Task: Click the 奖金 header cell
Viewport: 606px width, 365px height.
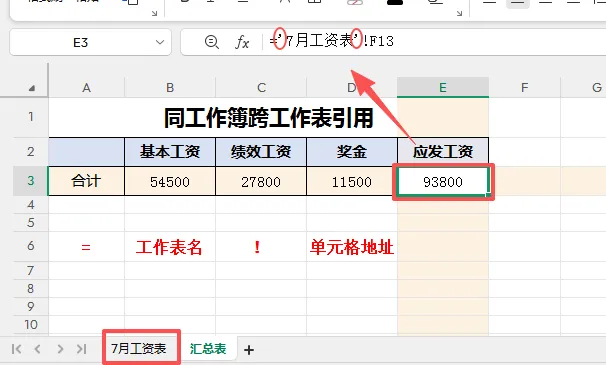Action: coord(352,152)
